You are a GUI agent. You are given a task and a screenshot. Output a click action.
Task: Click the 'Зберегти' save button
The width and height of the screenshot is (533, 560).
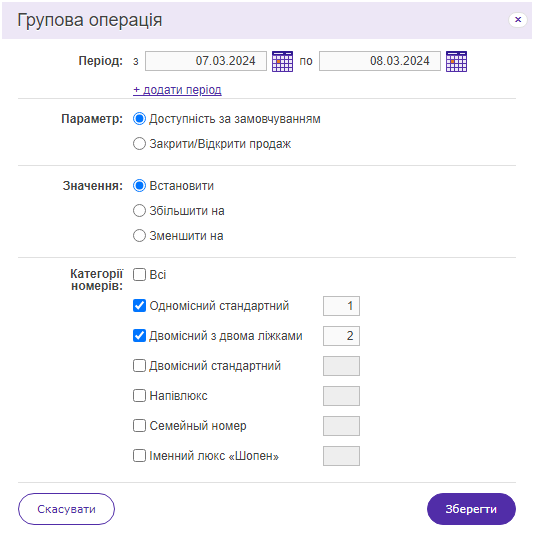point(471,509)
